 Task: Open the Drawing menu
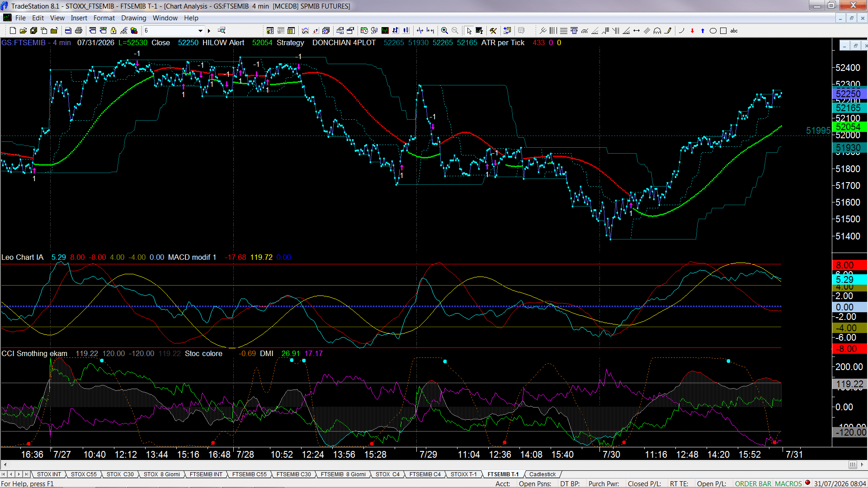[x=133, y=18]
